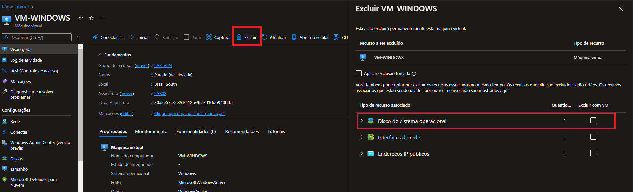The image size is (644, 192).
Task: Click editar link for Marcações
Action: [x=127, y=114]
